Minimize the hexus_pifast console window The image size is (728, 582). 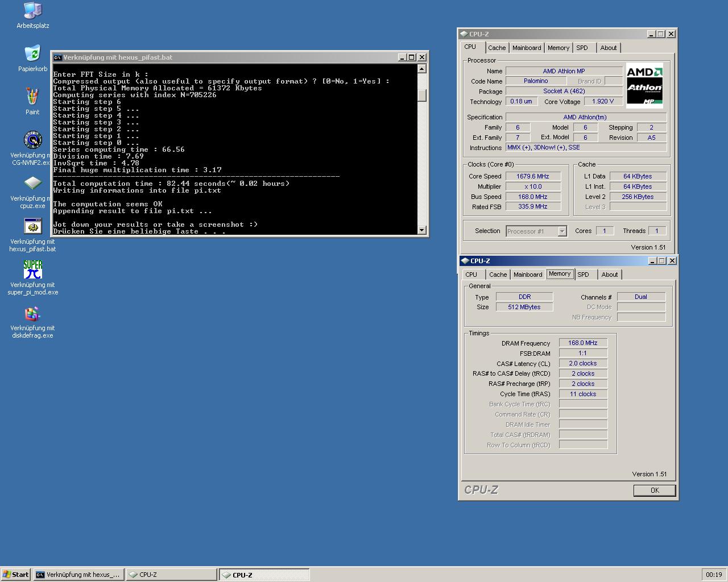click(x=403, y=57)
